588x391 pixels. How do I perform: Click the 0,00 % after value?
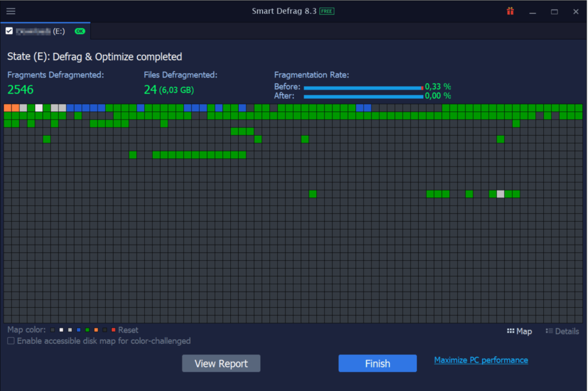coord(438,95)
